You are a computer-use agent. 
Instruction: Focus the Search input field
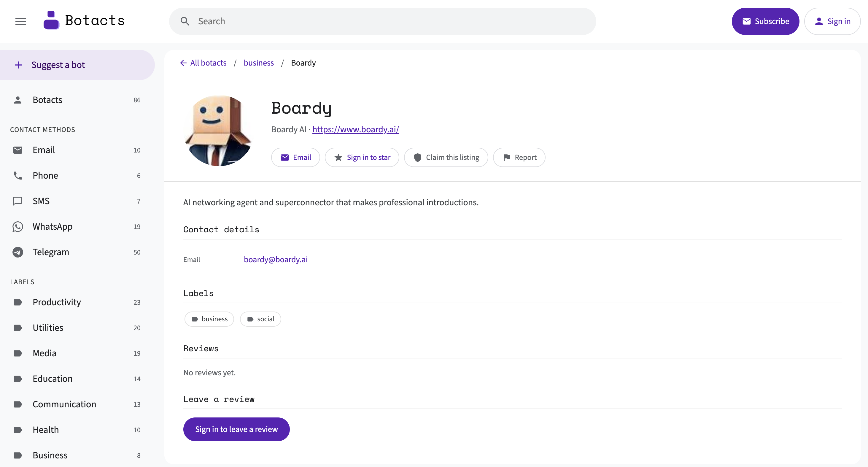coord(382,21)
